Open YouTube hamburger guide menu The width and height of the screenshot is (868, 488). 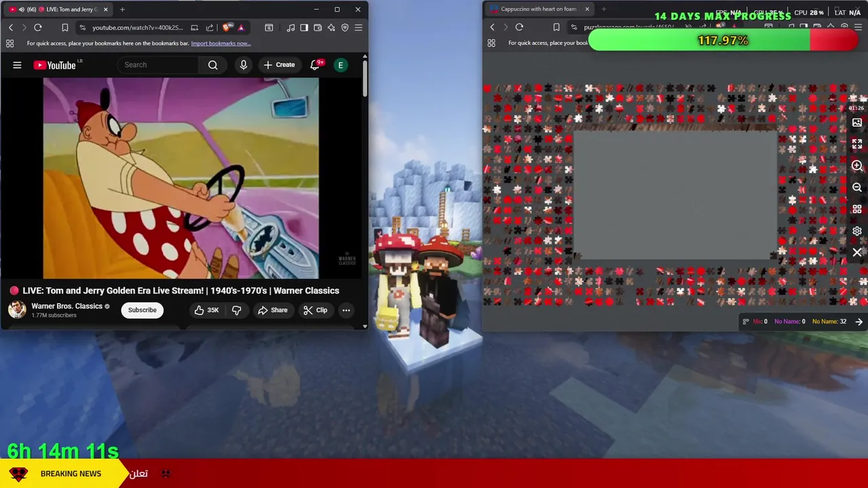17,65
